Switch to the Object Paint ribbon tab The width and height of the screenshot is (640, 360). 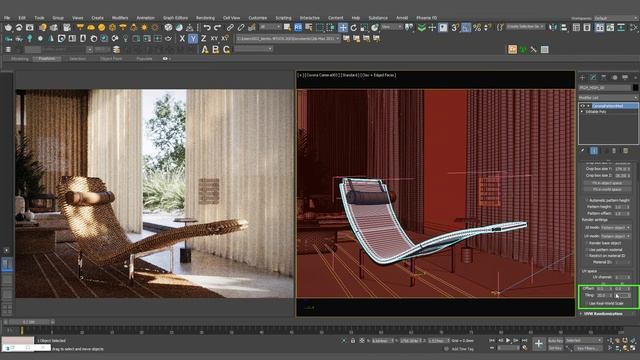[111, 59]
